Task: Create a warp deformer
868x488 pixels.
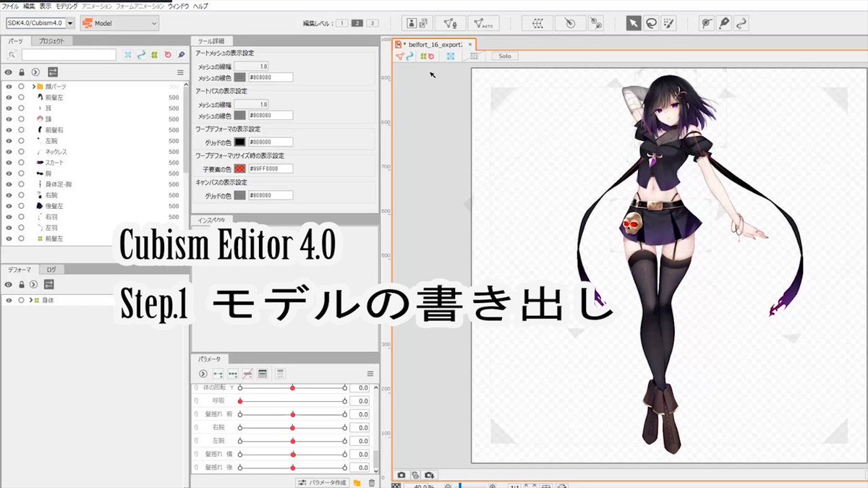Action: click(538, 23)
